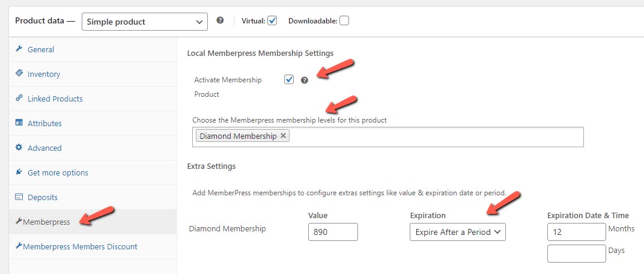Click the Months unit label
The height and width of the screenshot is (274, 644).
[621, 228]
